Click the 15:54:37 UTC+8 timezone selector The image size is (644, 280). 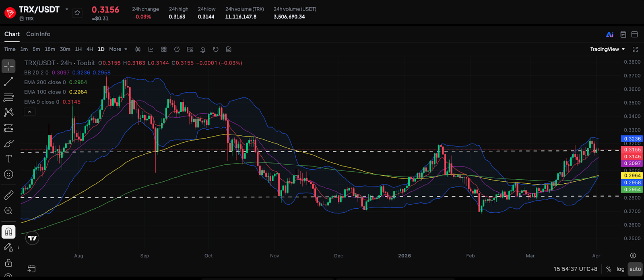(x=575, y=269)
